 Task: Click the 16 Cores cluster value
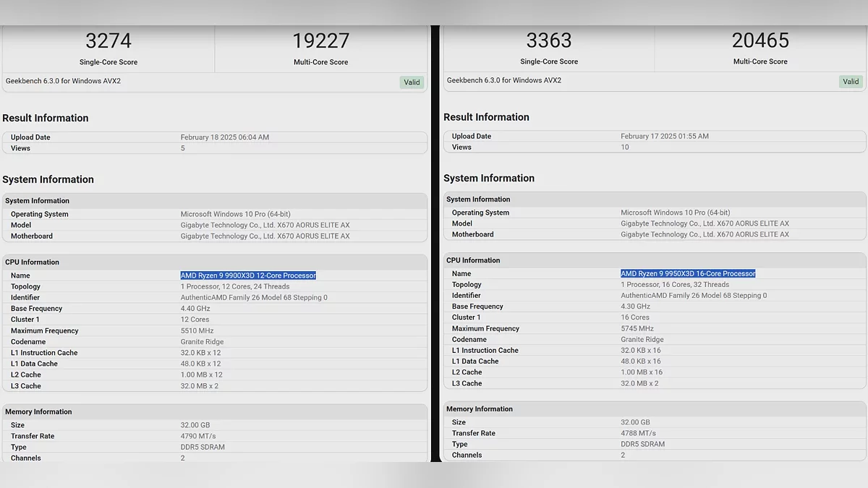635,317
